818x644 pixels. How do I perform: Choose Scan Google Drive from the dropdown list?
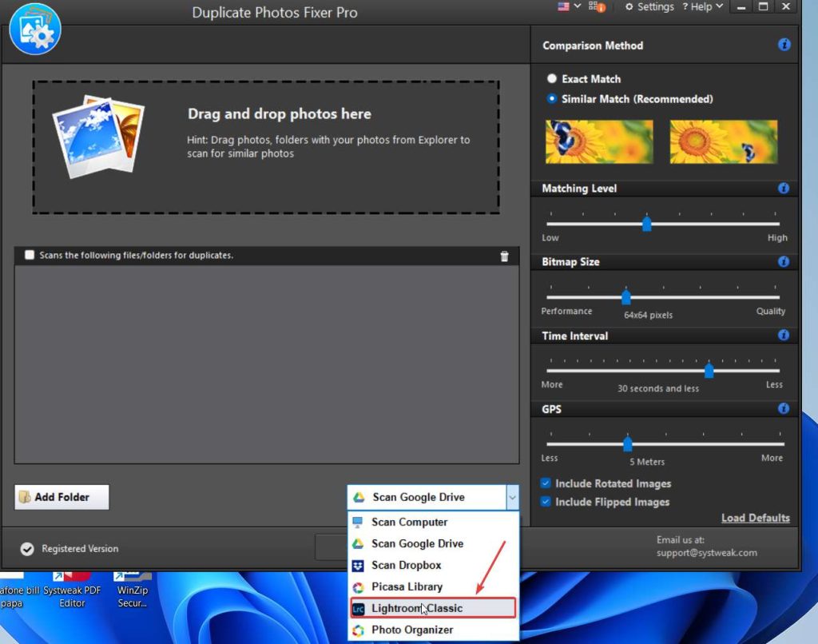(x=433, y=543)
